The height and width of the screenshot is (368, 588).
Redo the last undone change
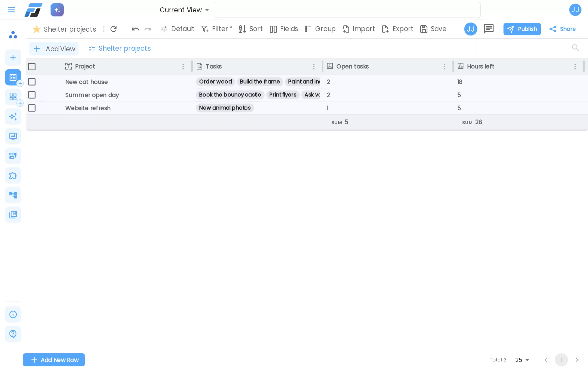pyautogui.click(x=148, y=29)
